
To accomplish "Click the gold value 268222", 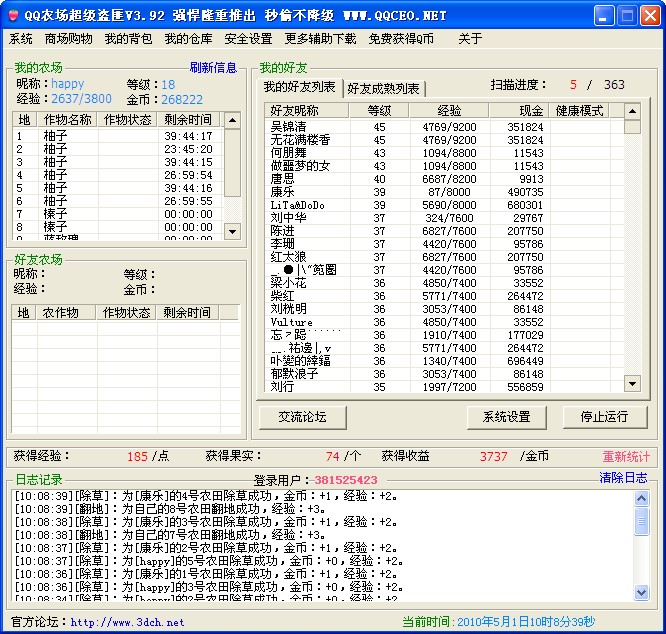I will [182, 99].
